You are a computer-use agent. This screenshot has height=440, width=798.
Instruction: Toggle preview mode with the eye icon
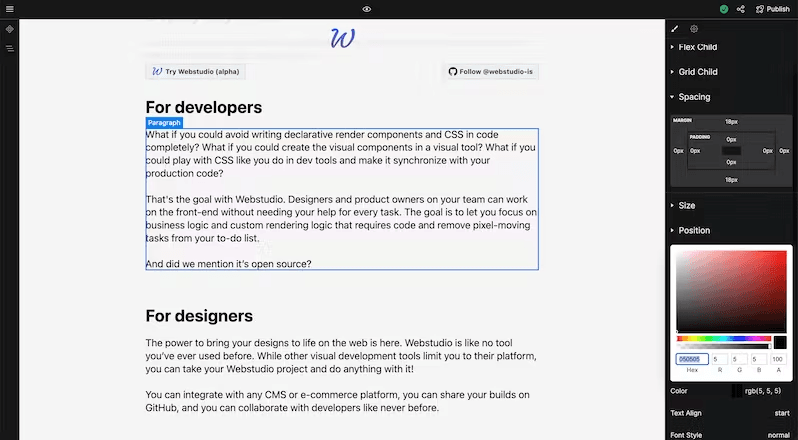(x=366, y=9)
